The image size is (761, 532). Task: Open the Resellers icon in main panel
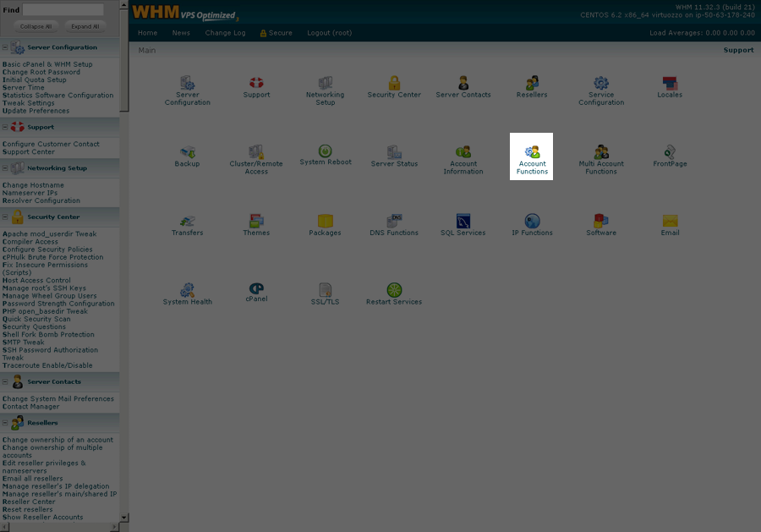click(x=532, y=83)
